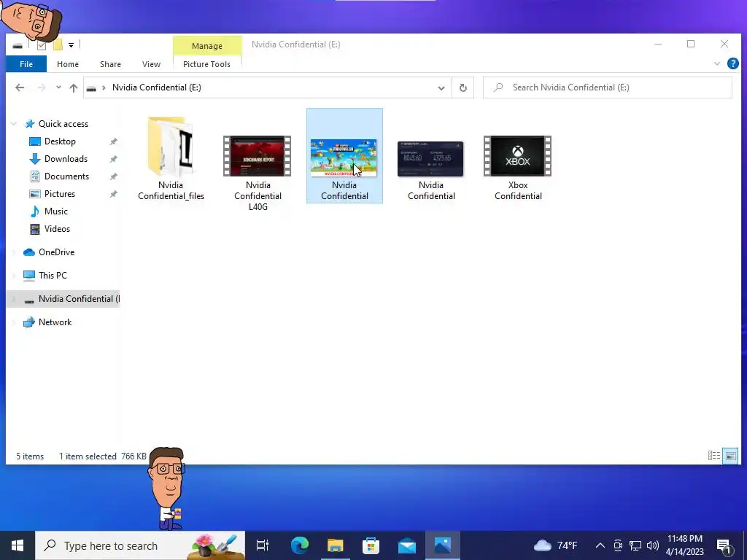Click the Properties quick access toolbar icon
The height and width of the screenshot is (560, 747).
point(42,45)
